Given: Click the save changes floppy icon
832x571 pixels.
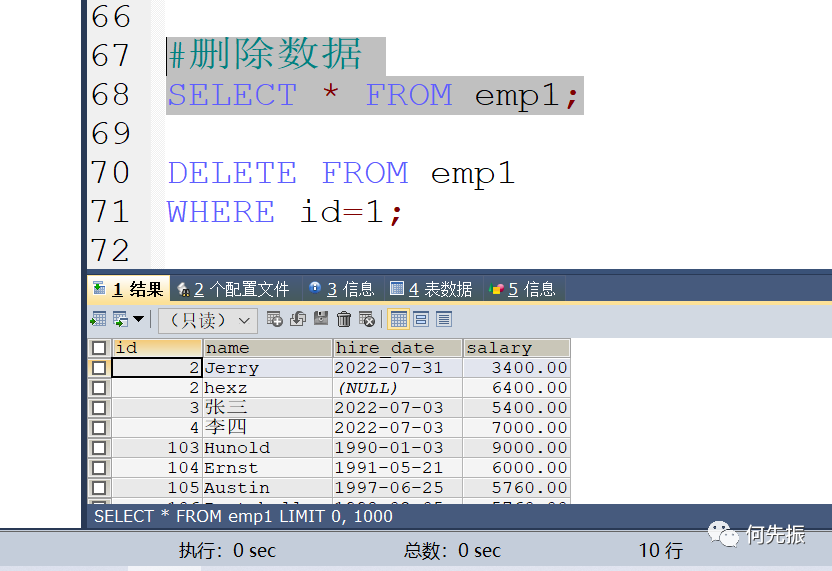Looking at the screenshot, I should 321,319.
